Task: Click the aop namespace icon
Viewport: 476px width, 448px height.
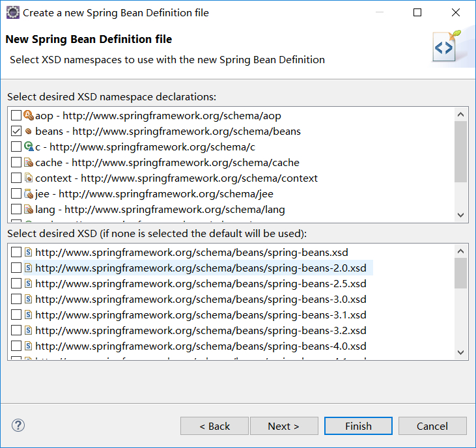Action: [x=29, y=115]
